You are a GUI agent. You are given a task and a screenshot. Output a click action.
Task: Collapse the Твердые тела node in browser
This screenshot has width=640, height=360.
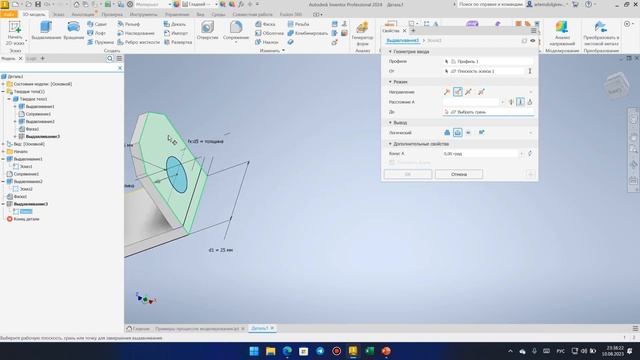tap(3, 91)
